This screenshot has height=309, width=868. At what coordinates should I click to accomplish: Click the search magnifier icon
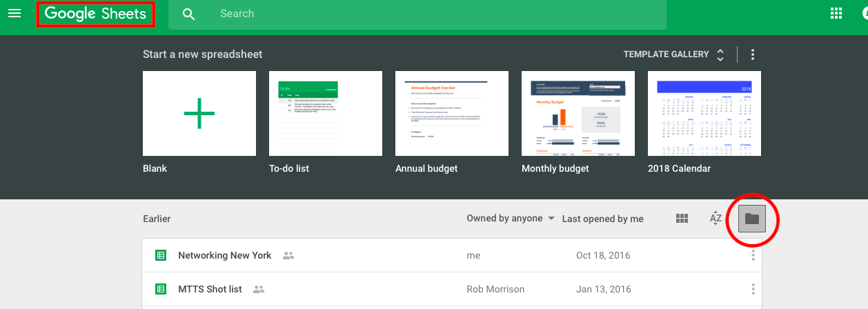pyautogui.click(x=189, y=14)
